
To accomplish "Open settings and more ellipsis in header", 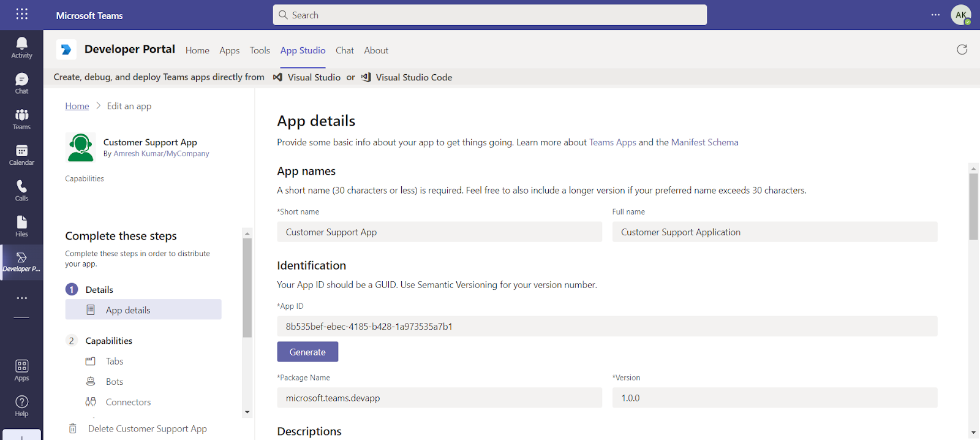I will [x=935, y=15].
